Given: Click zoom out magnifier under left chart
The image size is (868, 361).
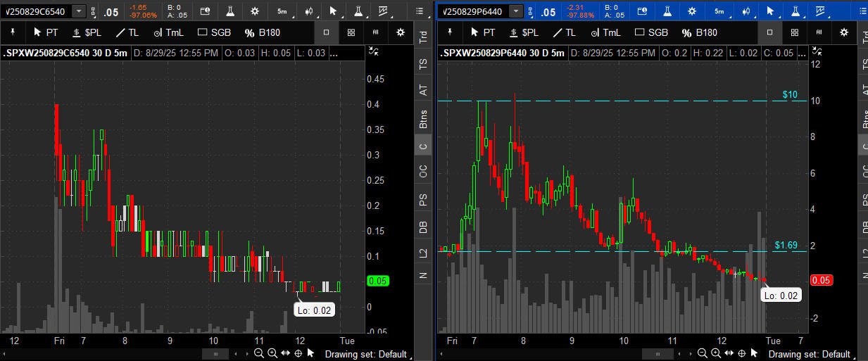Looking at the screenshot, I should click(x=259, y=353).
